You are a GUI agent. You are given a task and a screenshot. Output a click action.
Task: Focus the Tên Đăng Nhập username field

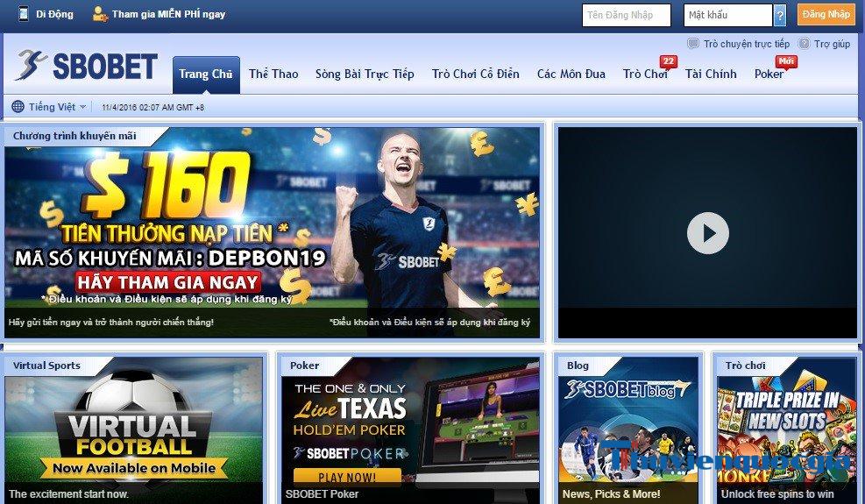point(626,16)
